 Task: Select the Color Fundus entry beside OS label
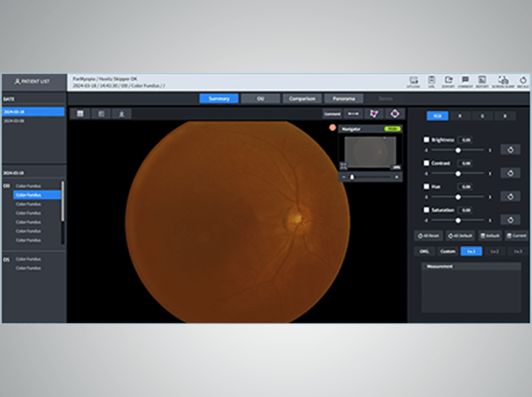point(28,259)
